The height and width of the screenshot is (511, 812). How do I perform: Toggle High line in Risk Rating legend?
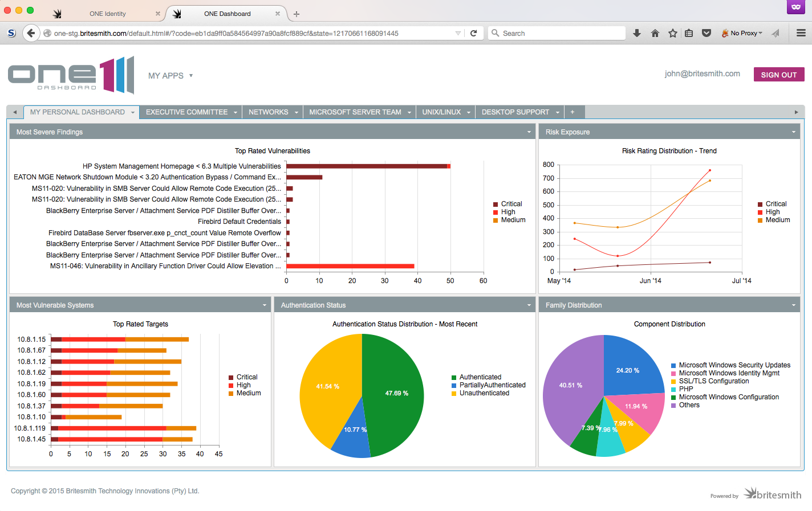pyautogui.click(x=769, y=212)
